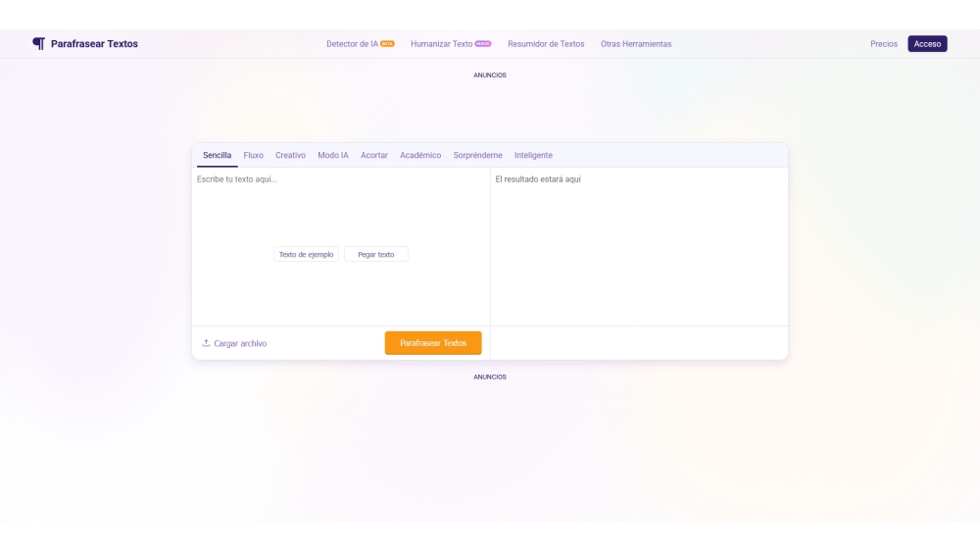
Task: View the Precios page
Action: tap(883, 44)
